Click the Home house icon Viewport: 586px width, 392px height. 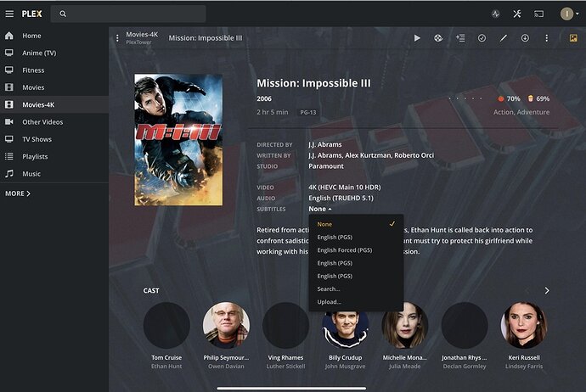[x=9, y=36]
